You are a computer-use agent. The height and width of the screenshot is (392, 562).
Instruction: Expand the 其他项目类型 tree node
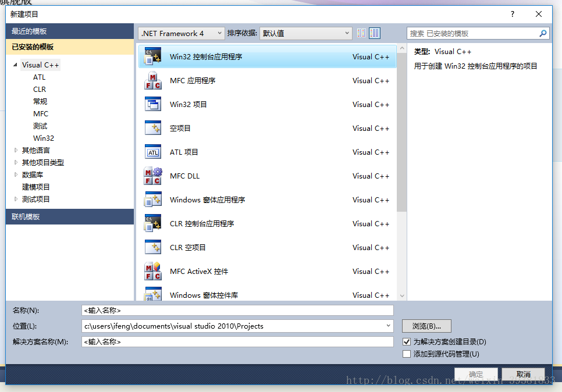(x=16, y=162)
